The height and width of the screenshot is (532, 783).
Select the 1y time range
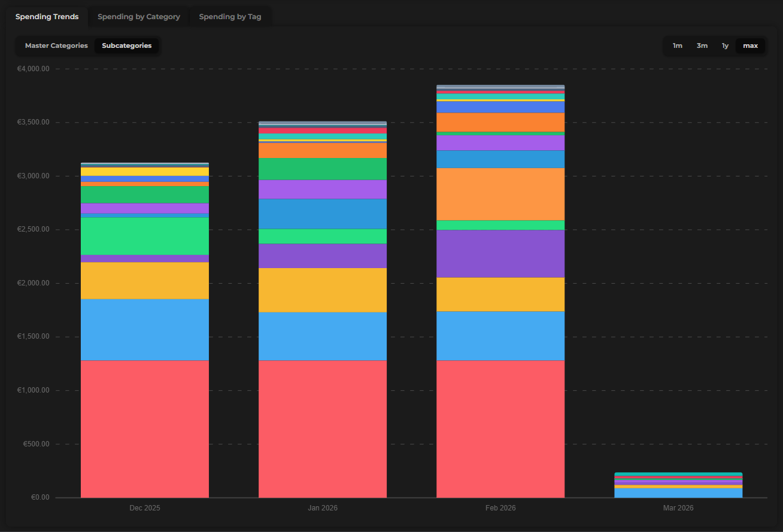(x=725, y=45)
